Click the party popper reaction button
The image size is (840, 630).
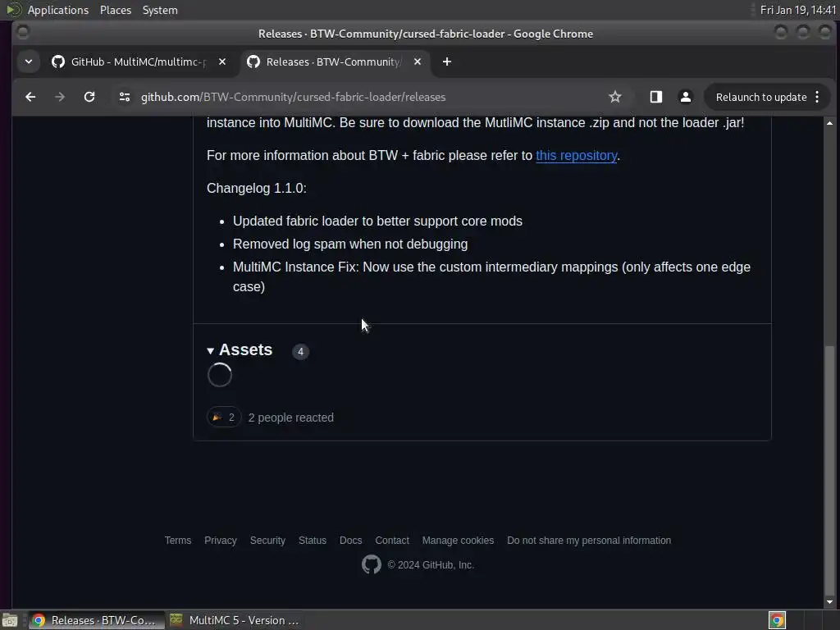click(223, 418)
